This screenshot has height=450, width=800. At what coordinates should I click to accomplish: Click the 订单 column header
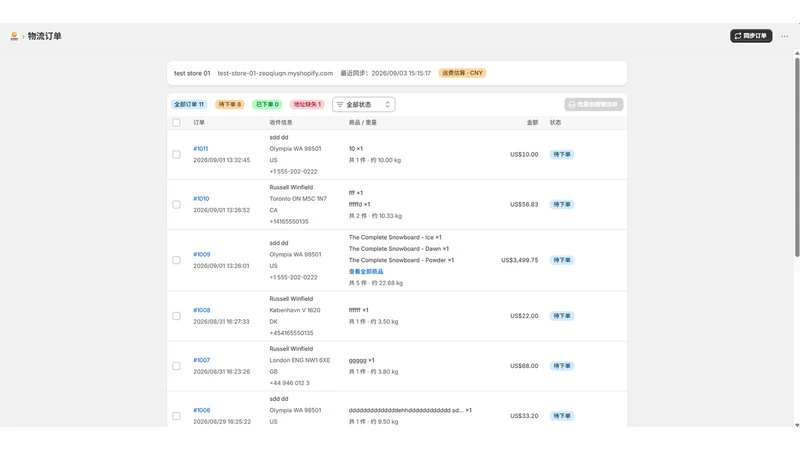(199, 122)
